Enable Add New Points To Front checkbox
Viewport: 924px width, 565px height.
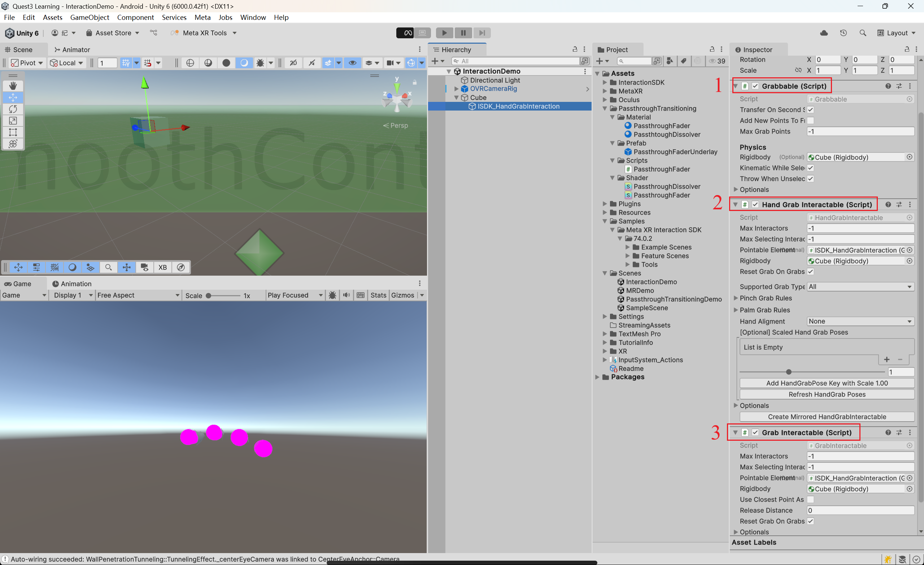pos(810,121)
